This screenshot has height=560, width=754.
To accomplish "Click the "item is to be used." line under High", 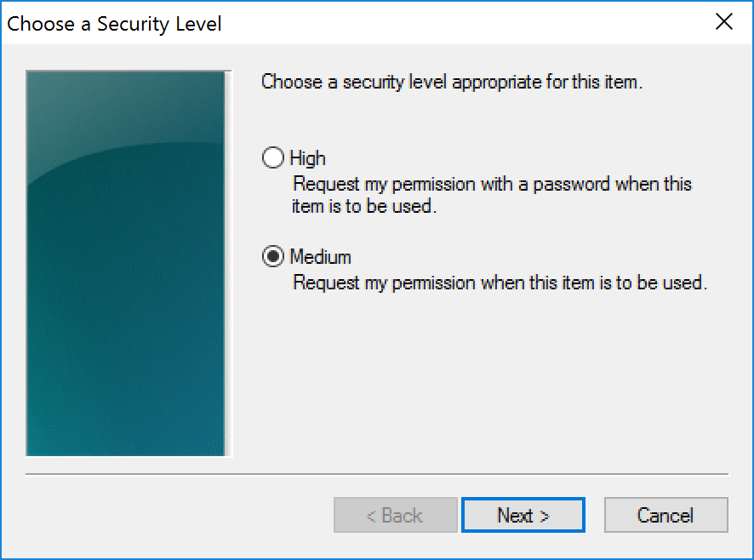I will [364, 207].
